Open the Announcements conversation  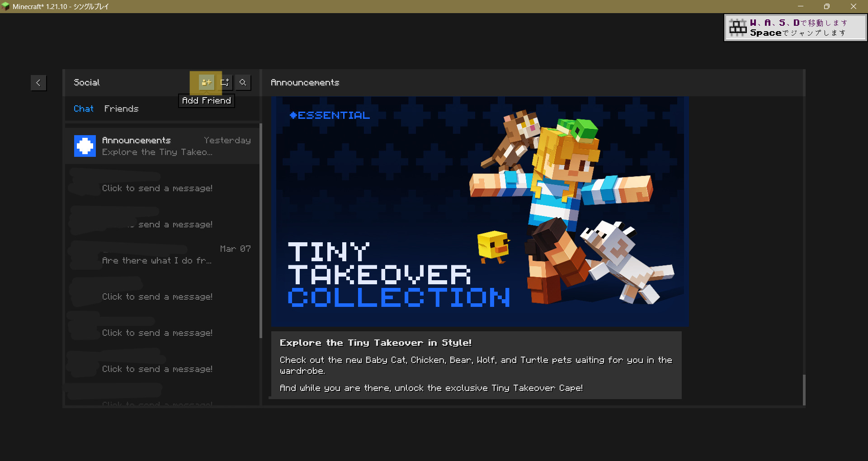click(163, 146)
